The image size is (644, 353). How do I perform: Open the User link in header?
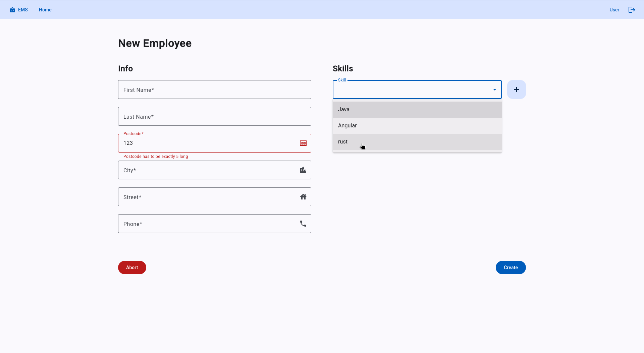pos(614,10)
